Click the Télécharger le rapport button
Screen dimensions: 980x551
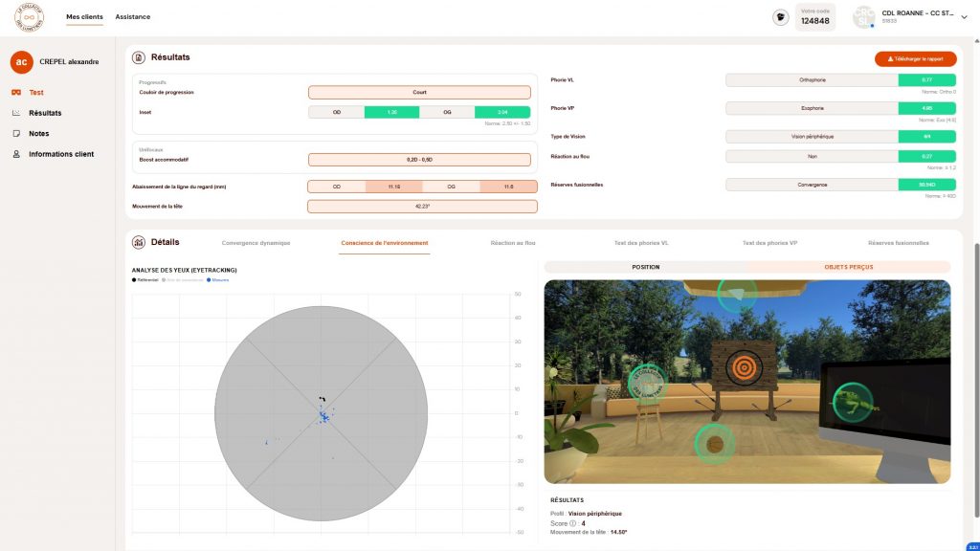tap(915, 59)
